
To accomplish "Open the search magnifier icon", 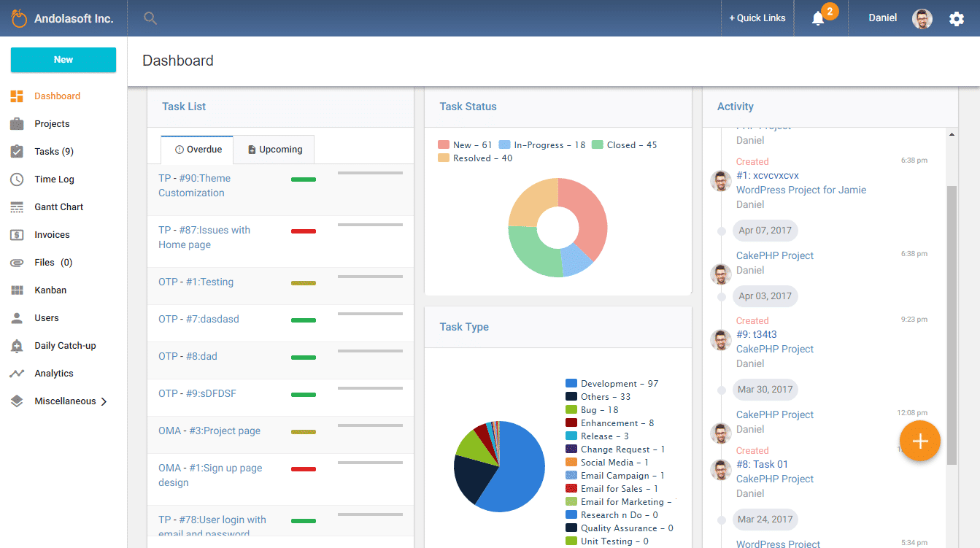I will coord(150,18).
